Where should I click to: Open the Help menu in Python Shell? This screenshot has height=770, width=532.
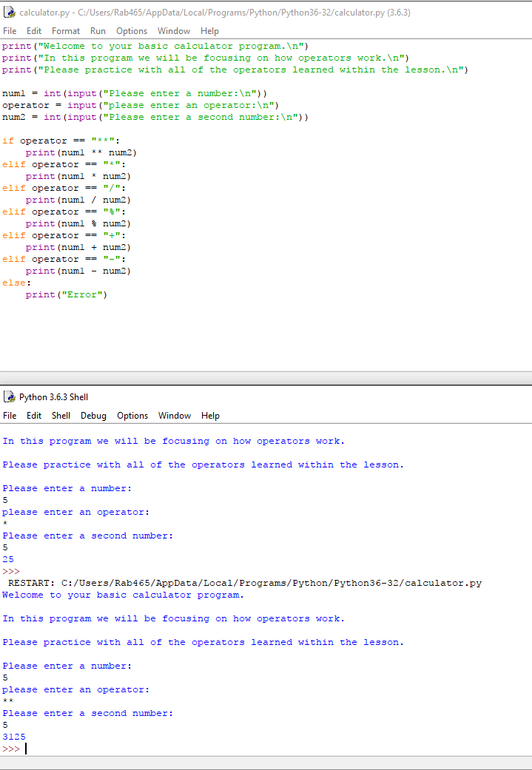point(210,416)
